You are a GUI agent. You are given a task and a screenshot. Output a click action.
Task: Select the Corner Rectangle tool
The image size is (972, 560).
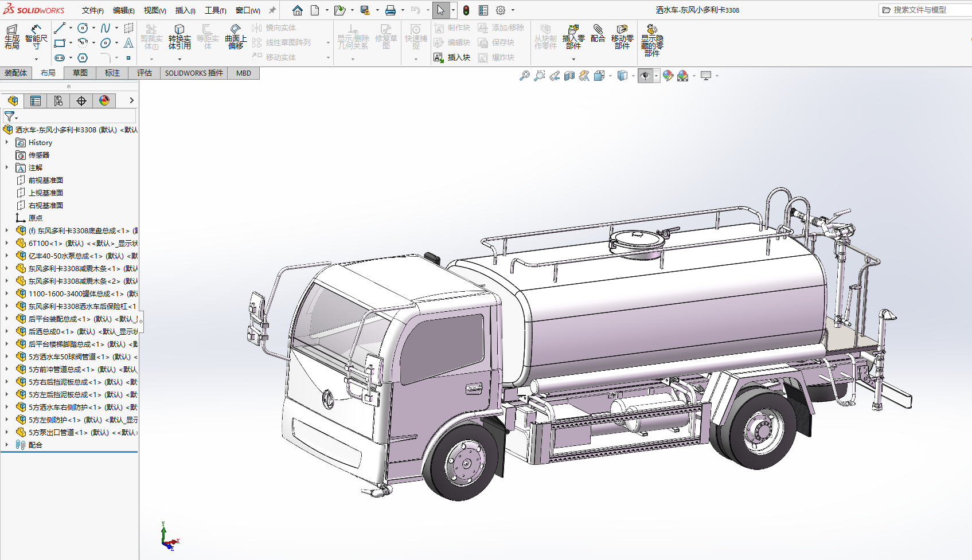pyautogui.click(x=60, y=43)
